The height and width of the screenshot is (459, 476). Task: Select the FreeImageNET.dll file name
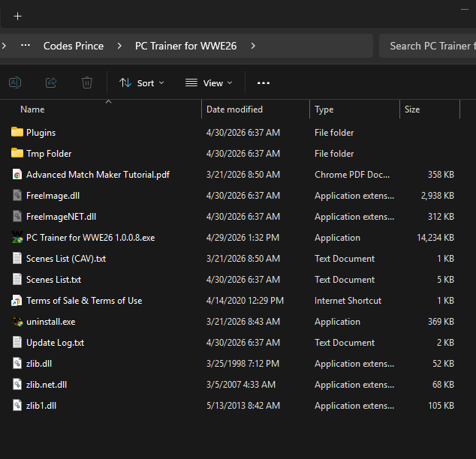pos(61,217)
